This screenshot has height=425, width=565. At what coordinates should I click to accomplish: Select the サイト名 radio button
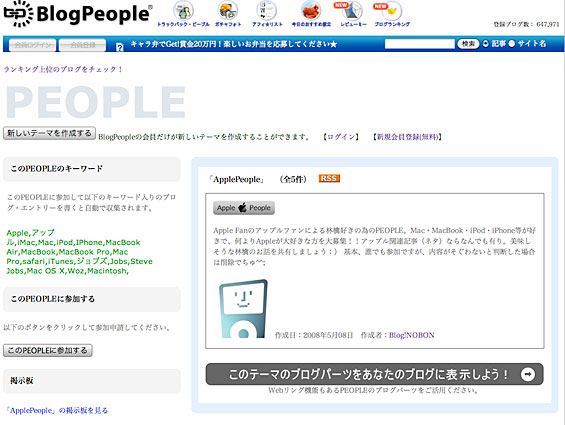[512, 44]
